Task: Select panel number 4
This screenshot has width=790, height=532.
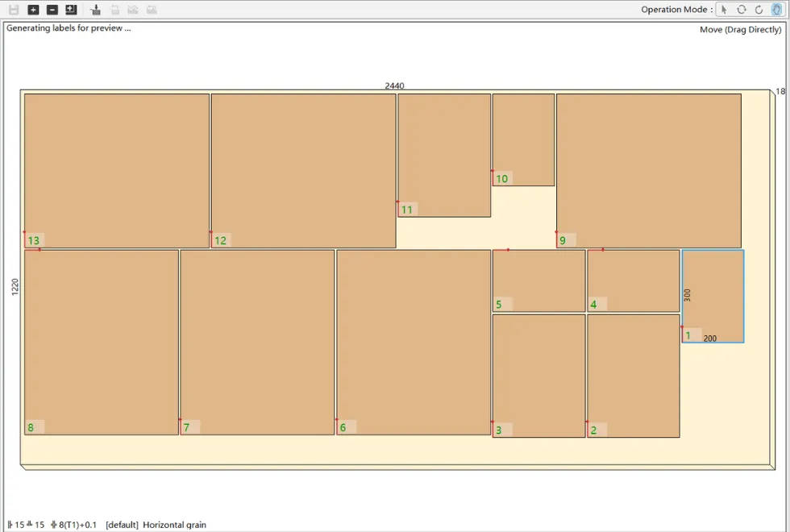Action: click(634, 281)
